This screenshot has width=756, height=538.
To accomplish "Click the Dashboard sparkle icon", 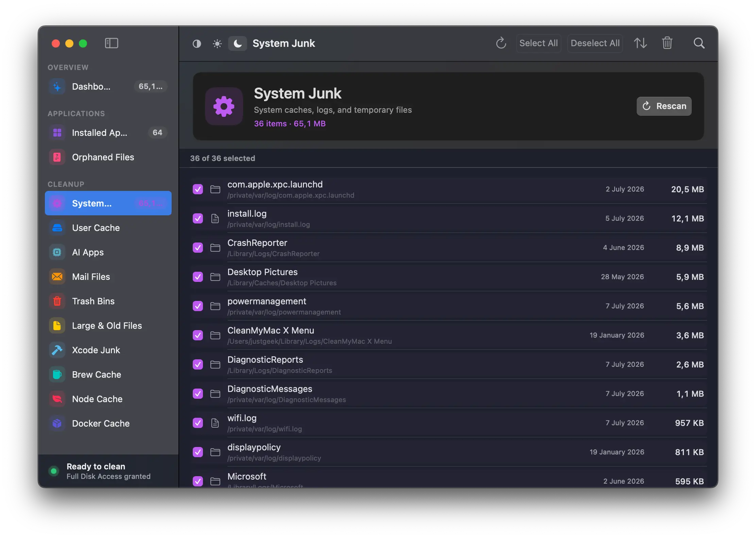I will click(x=57, y=87).
